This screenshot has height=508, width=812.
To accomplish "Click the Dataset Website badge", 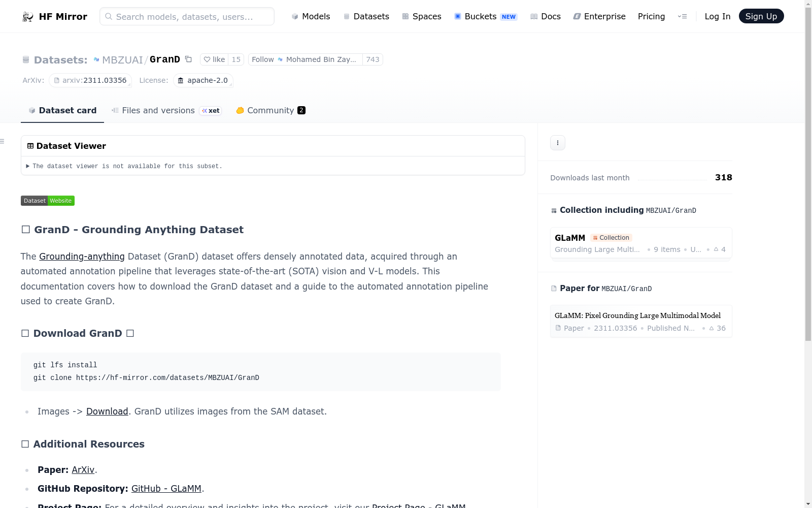I will click(x=48, y=201).
